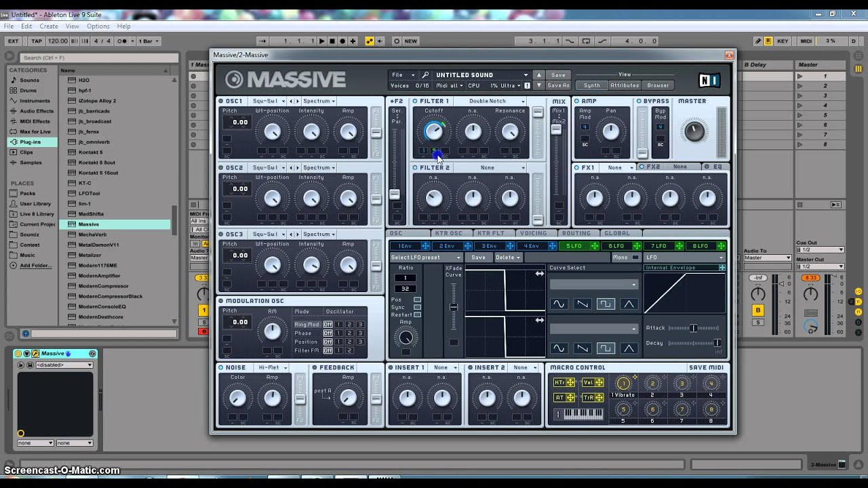868x488 pixels.
Task: Grab the 5 LFO modulation drag handle
Action: pyautogui.click(x=594, y=246)
